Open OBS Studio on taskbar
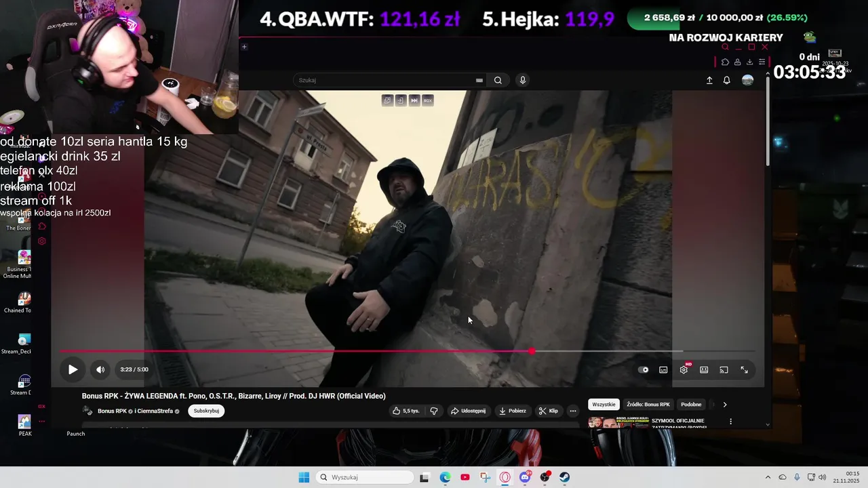868x488 pixels. coord(545,477)
